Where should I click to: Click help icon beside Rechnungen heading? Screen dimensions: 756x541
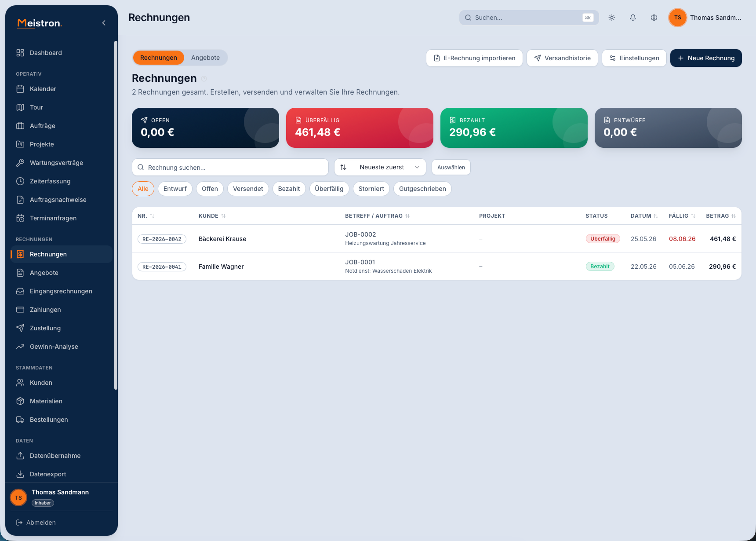(204, 79)
